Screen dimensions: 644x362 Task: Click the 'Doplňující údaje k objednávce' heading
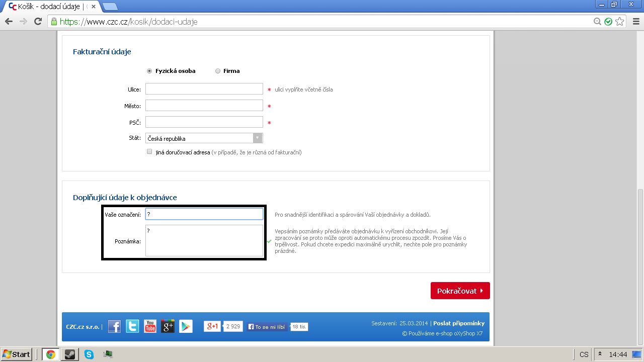[x=125, y=198]
